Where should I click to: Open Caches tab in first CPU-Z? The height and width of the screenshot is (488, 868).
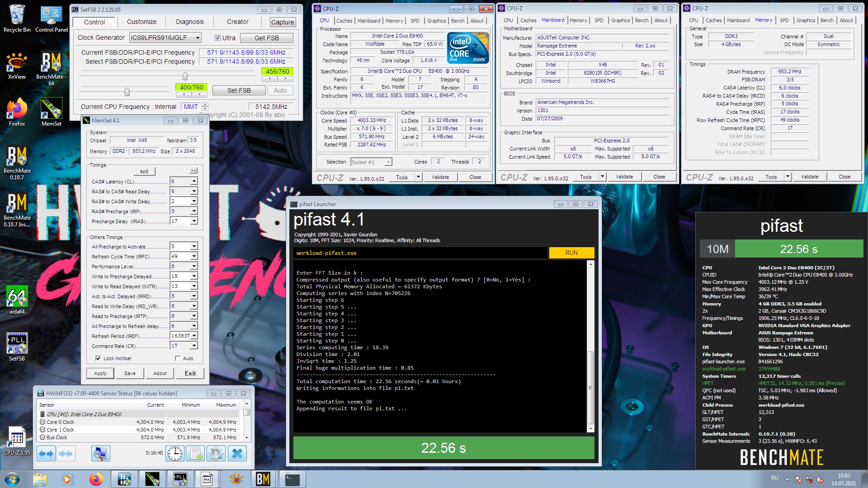pyautogui.click(x=344, y=20)
